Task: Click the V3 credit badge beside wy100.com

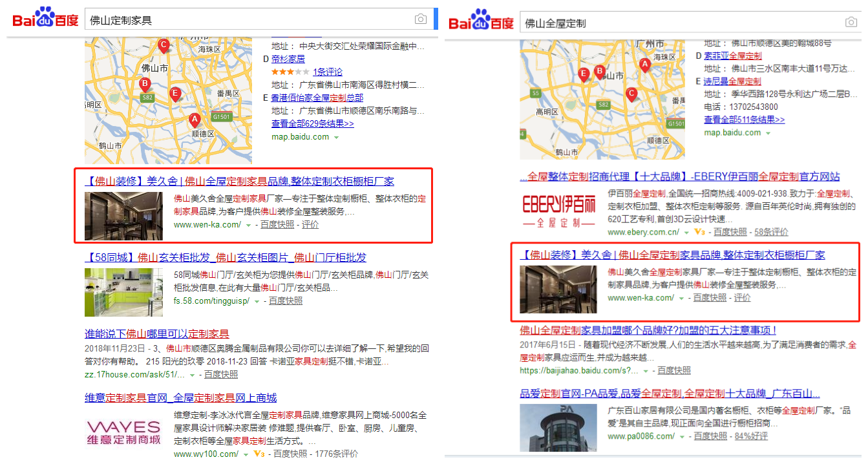Action: pyautogui.click(x=259, y=454)
